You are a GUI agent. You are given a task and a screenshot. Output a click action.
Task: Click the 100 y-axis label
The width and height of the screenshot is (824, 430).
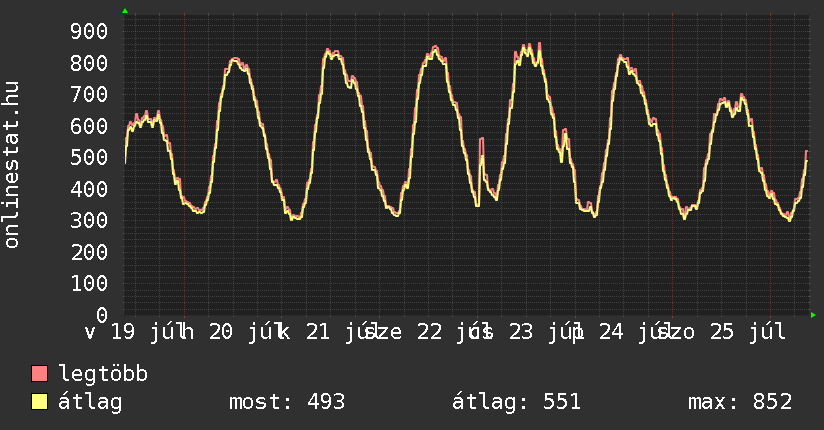point(89,283)
